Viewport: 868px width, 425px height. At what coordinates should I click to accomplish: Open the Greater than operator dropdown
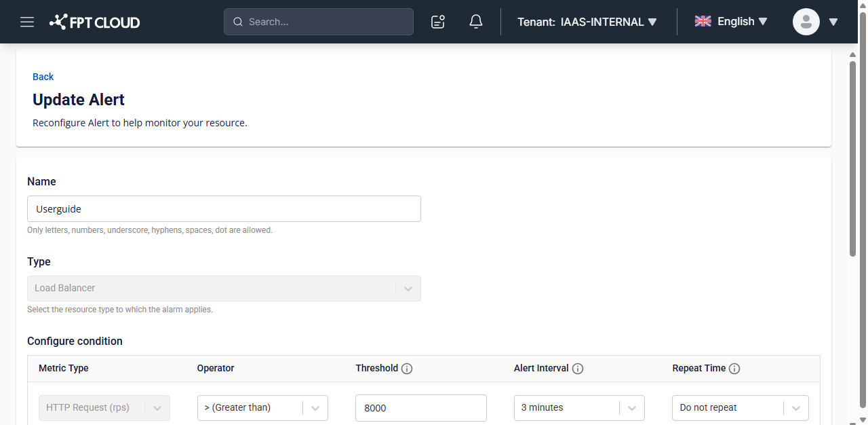click(x=262, y=408)
